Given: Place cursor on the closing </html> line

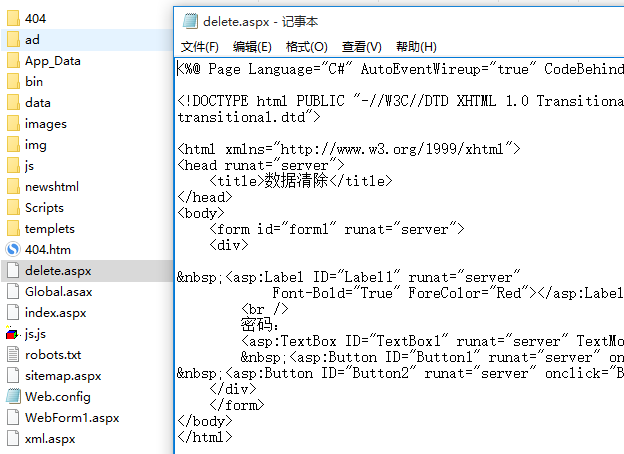Looking at the screenshot, I should (205, 437).
